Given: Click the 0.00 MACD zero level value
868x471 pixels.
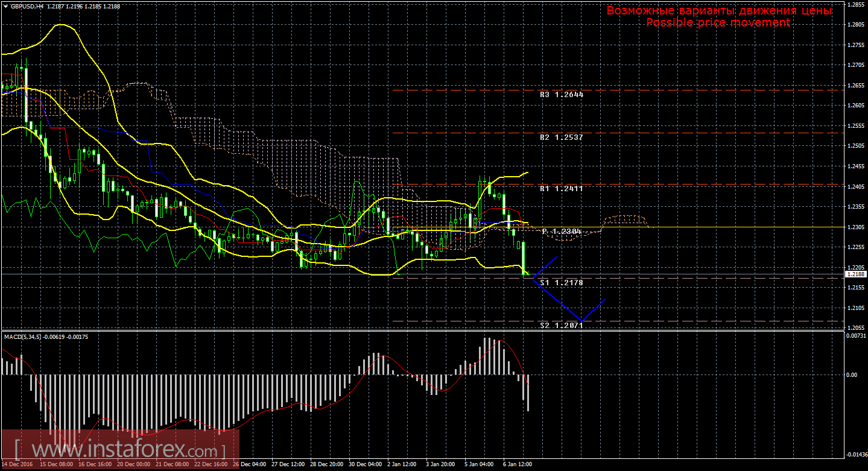Looking at the screenshot, I should coord(853,375).
